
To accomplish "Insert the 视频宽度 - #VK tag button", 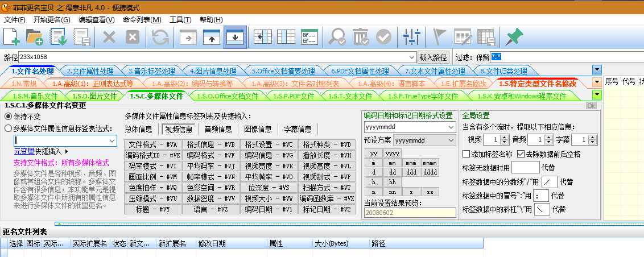I will [x=269, y=167].
